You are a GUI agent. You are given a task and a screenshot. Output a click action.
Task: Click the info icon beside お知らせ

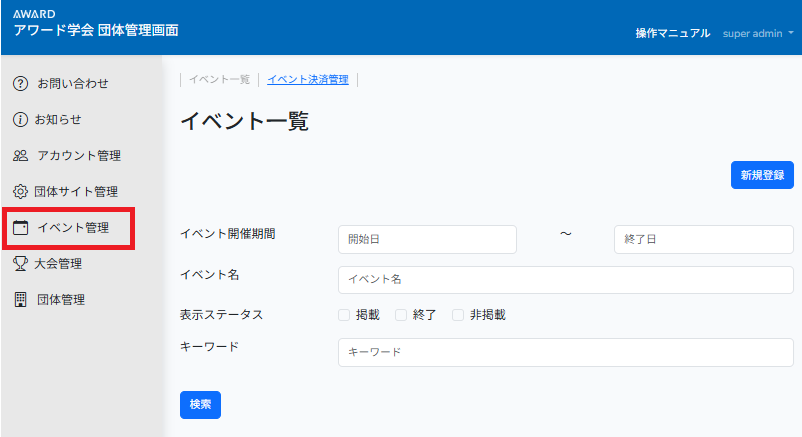pos(20,119)
